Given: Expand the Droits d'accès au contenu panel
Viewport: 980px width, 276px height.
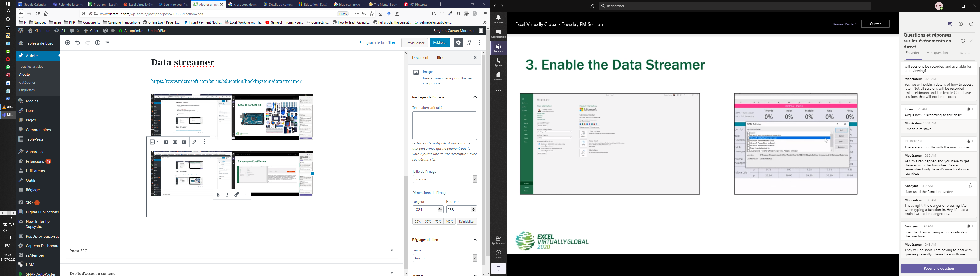Looking at the screenshot, I should [392, 273].
